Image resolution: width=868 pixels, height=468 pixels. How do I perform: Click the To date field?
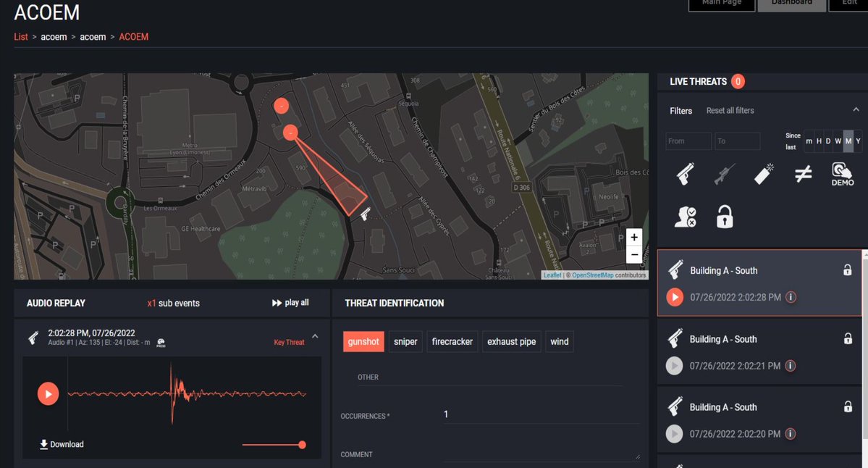738,141
